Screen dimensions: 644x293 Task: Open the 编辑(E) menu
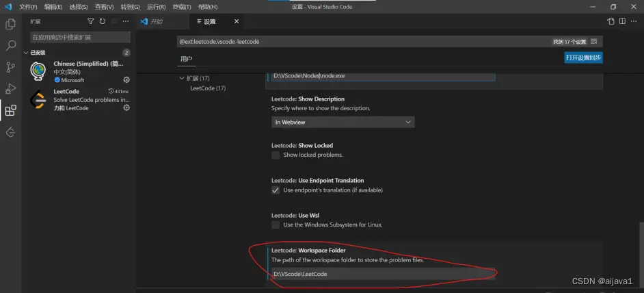tap(53, 7)
